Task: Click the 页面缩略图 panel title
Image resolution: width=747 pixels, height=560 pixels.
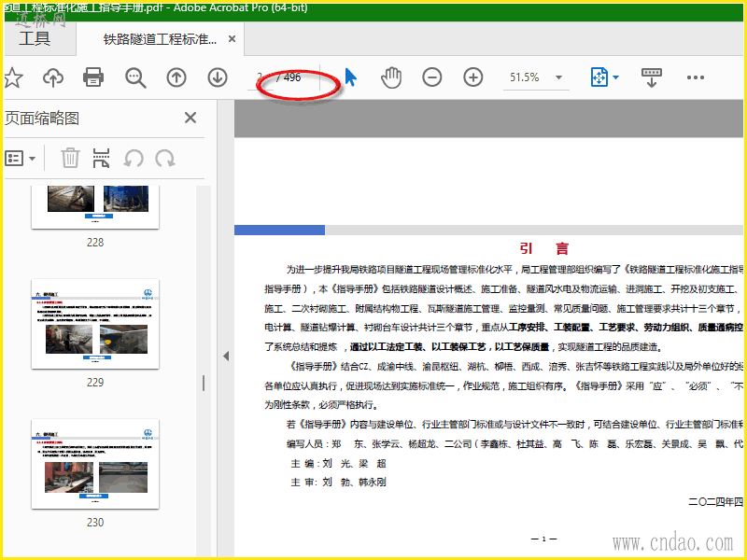Action: [42, 119]
